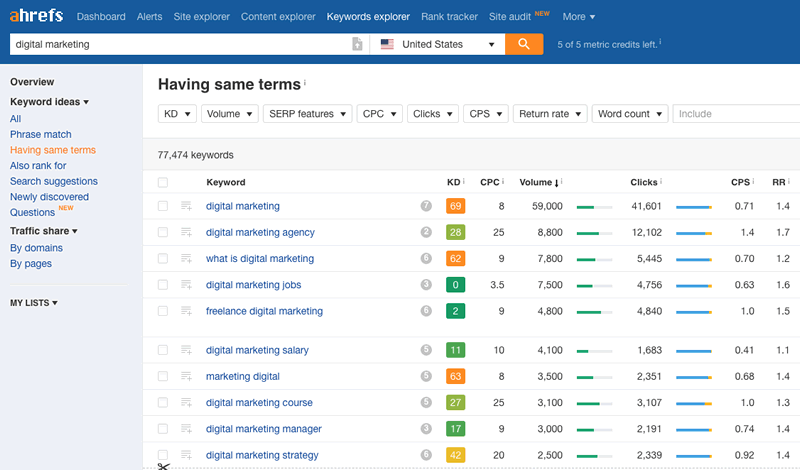This screenshot has width=800, height=470.
Task: Open SERP features badge for 'digital marketing course'
Action: (426, 402)
